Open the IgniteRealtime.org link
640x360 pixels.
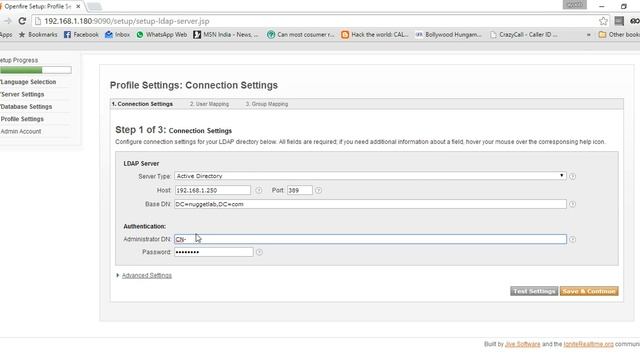pyautogui.click(x=588, y=344)
